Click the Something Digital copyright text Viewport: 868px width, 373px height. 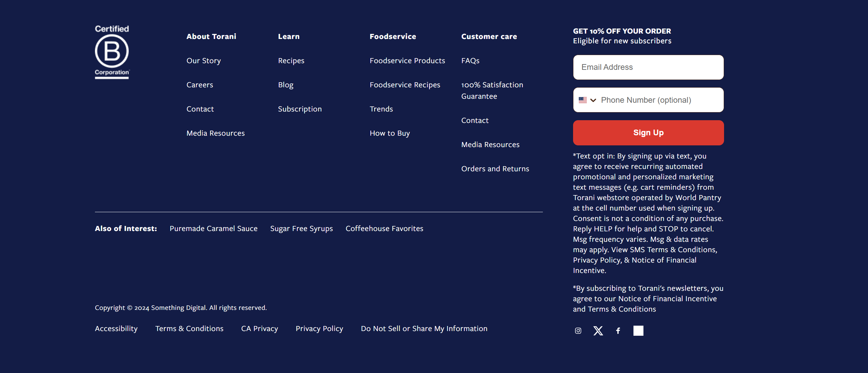coord(181,308)
